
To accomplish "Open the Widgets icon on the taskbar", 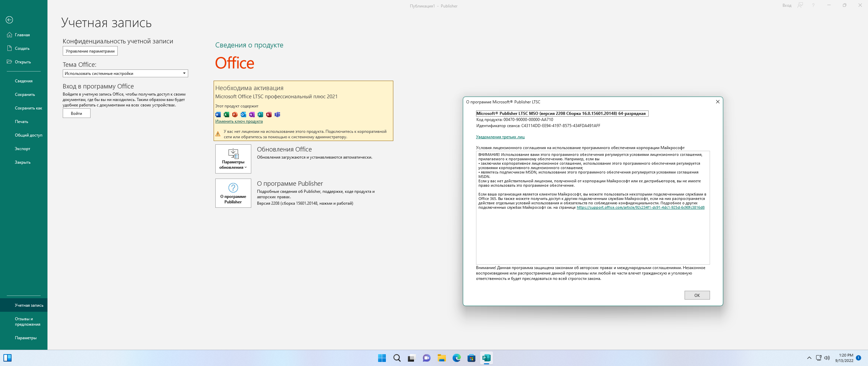I will point(7,358).
